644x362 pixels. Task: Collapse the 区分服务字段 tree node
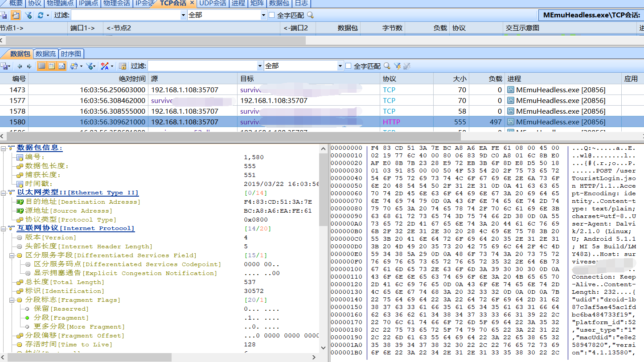(x=12, y=255)
